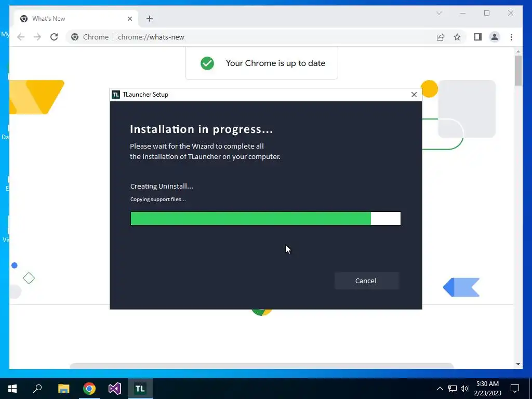Viewport: 532px width, 399px height.
Task: Click the scroll down arrow in Chrome
Action: coord(518,364)
